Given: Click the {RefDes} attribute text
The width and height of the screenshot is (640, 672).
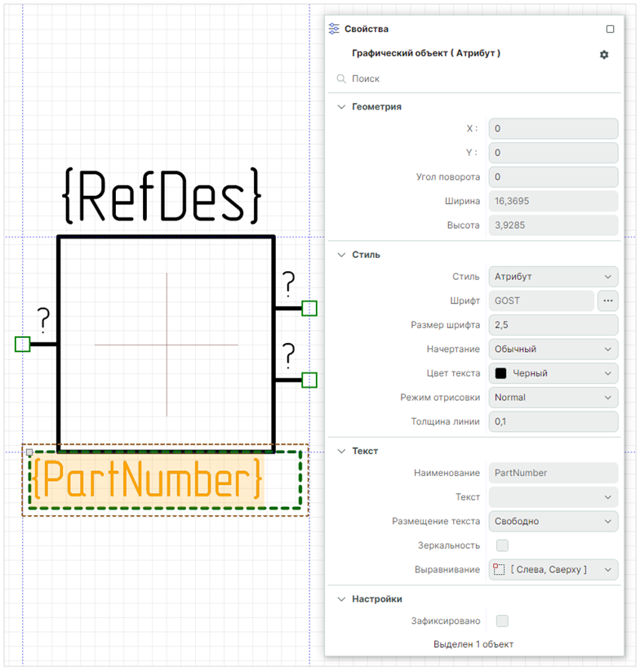Looking at the screenshot, I should coord(162,196).
